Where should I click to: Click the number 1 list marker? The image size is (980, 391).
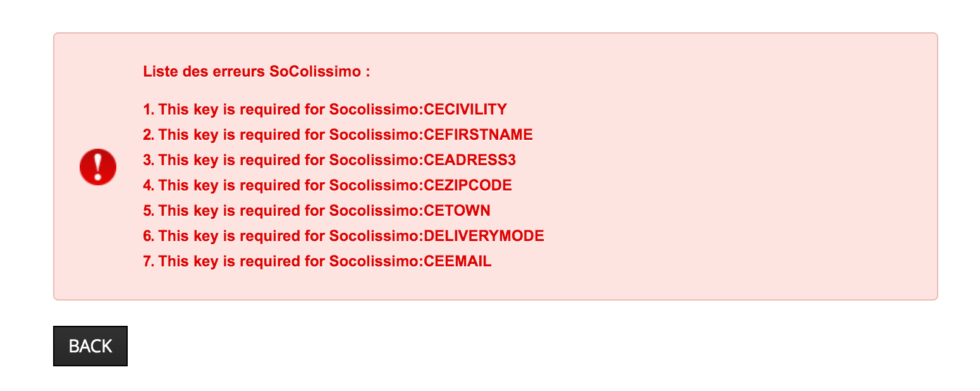149,109
